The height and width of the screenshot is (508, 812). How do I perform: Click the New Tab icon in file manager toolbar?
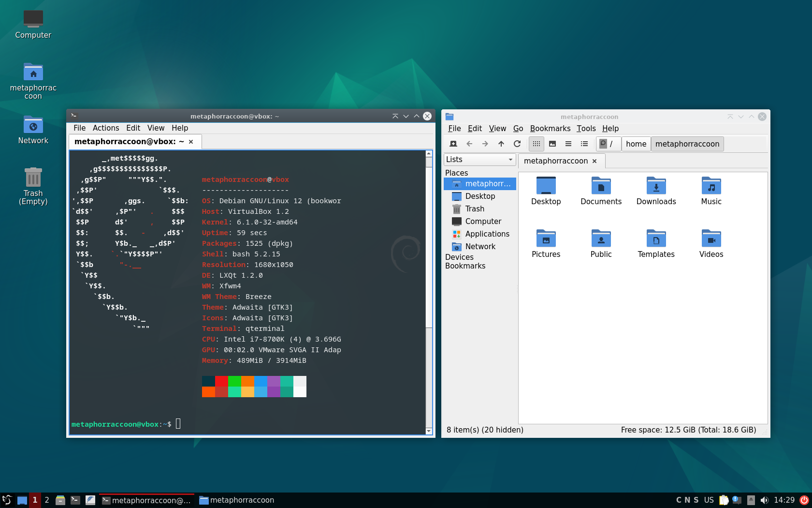click(x=453, y=144)
